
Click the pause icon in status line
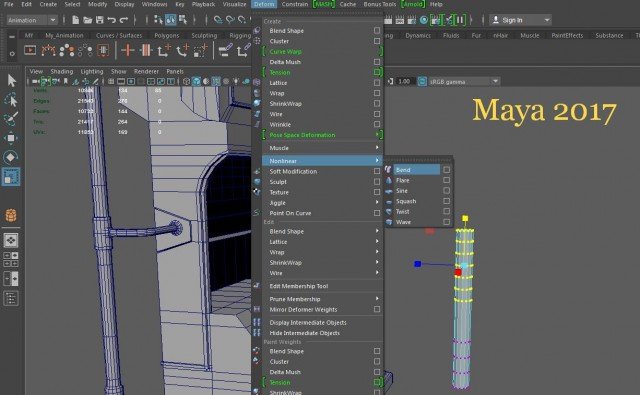460,20
